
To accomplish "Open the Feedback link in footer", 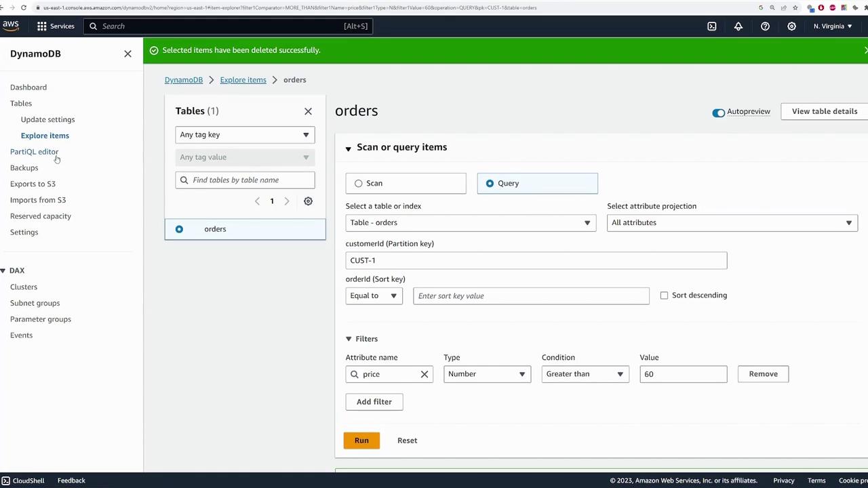I will (x=71, y=481).
